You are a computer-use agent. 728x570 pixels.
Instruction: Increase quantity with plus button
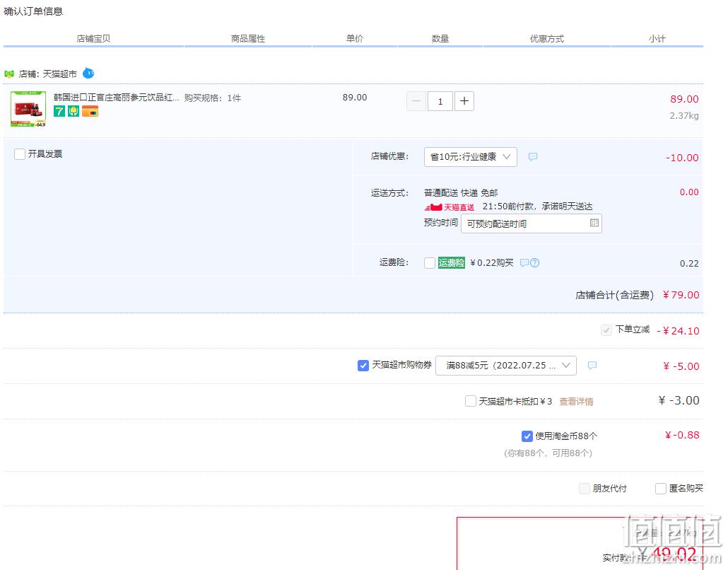[x=464, y=101]
